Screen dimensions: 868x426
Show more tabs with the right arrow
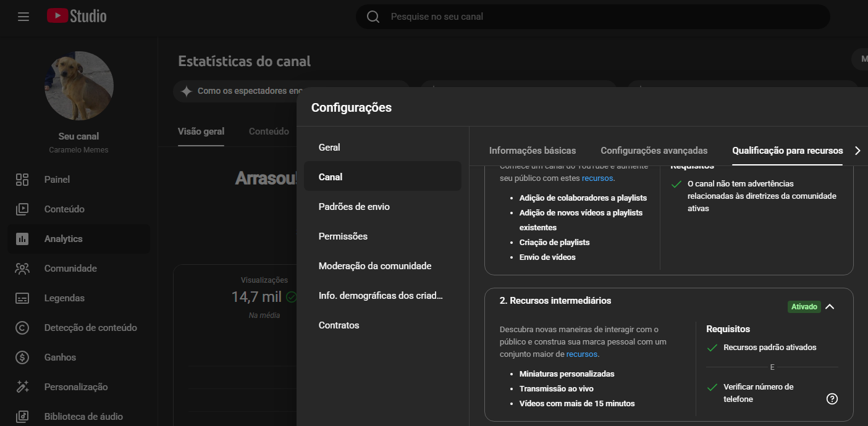[857, 151]
